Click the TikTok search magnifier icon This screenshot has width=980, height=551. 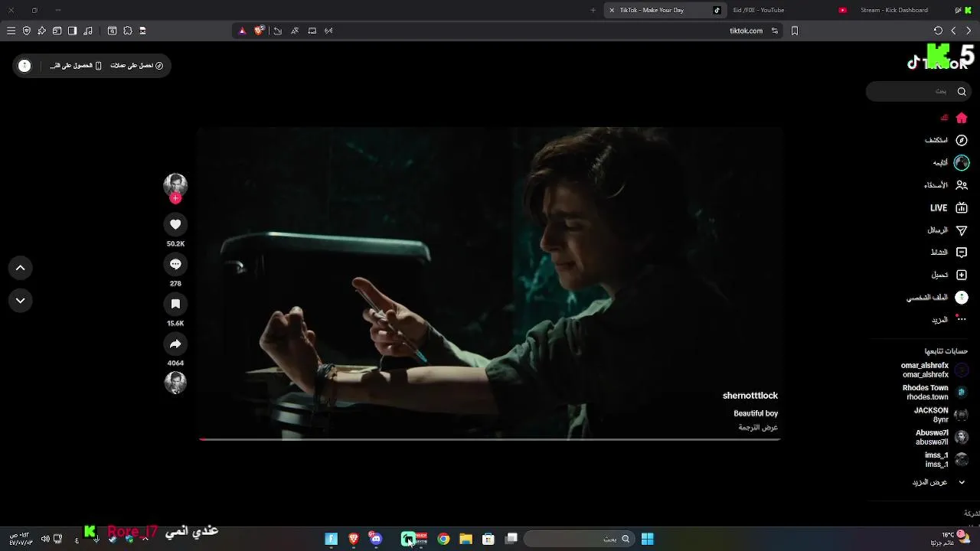[962, 91]
